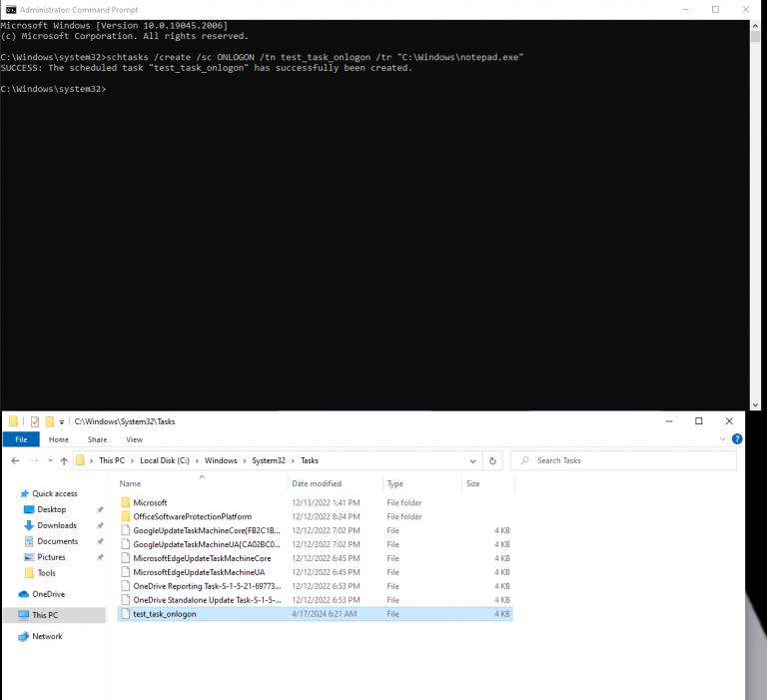Click This PC in the address breadcrumb
Screen dimensions: 767x700
(112, 460)
